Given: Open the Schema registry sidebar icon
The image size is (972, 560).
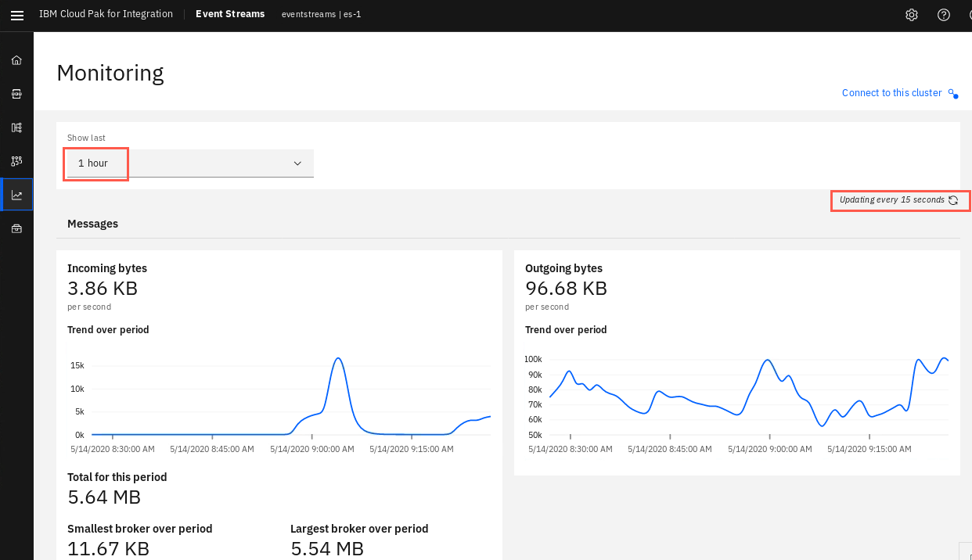Looking at the screenshot, I should tap(16, 127).
